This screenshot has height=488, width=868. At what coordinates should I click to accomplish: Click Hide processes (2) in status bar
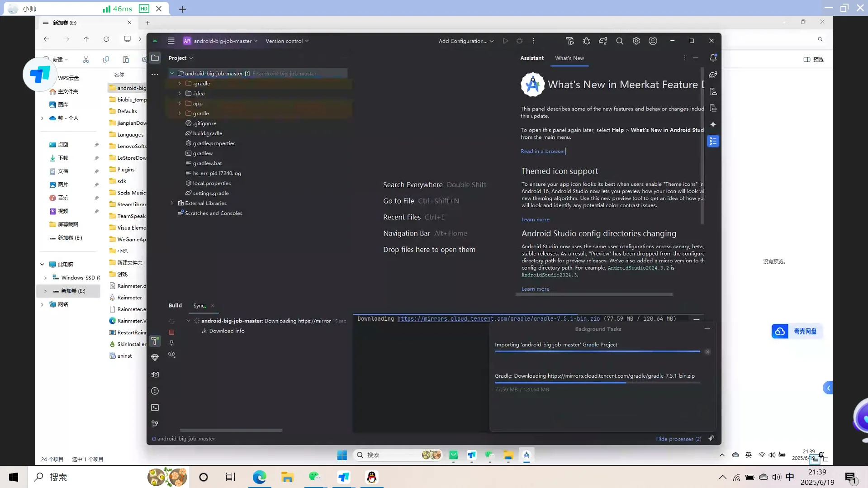[678, 439]
